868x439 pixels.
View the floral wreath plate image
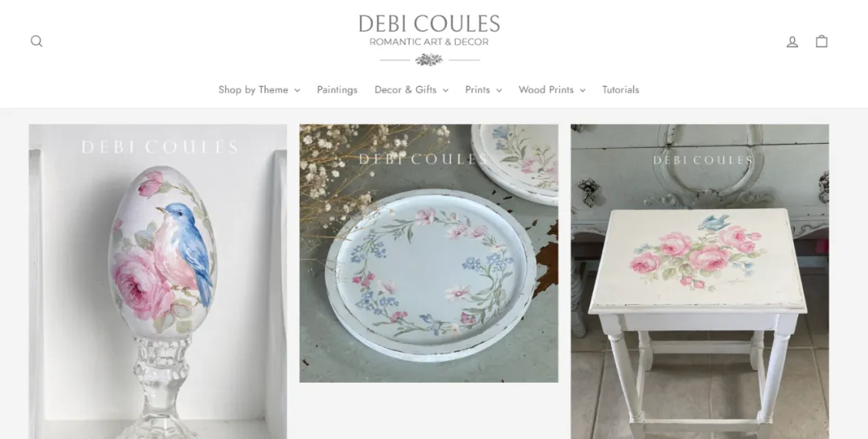(x=428, y=253)
